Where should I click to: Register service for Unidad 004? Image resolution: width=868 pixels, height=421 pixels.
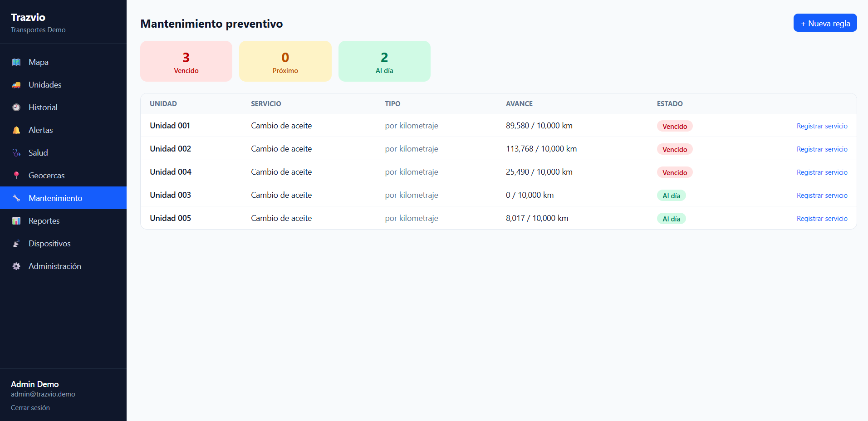(822, 172)
